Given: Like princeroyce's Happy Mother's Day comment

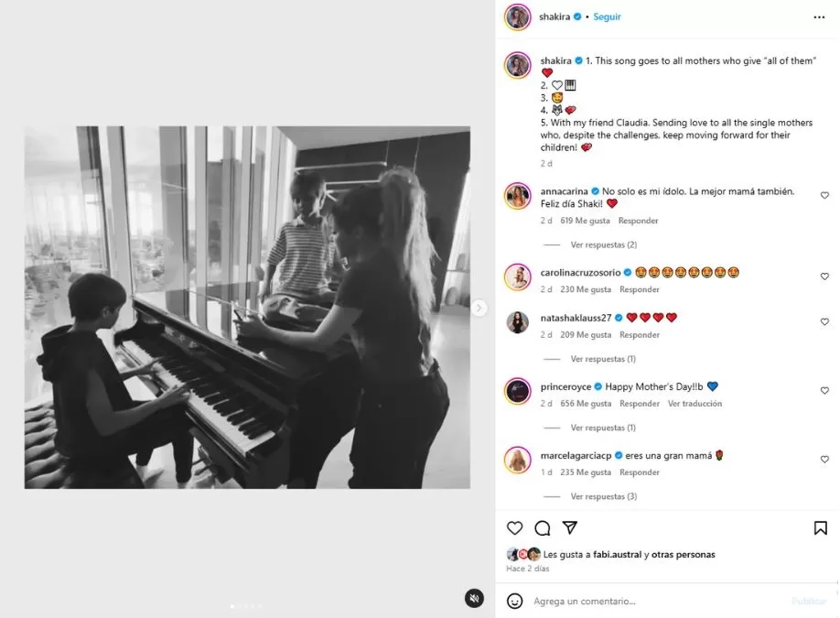Looking at the screenshot, I should click(824, 391).
